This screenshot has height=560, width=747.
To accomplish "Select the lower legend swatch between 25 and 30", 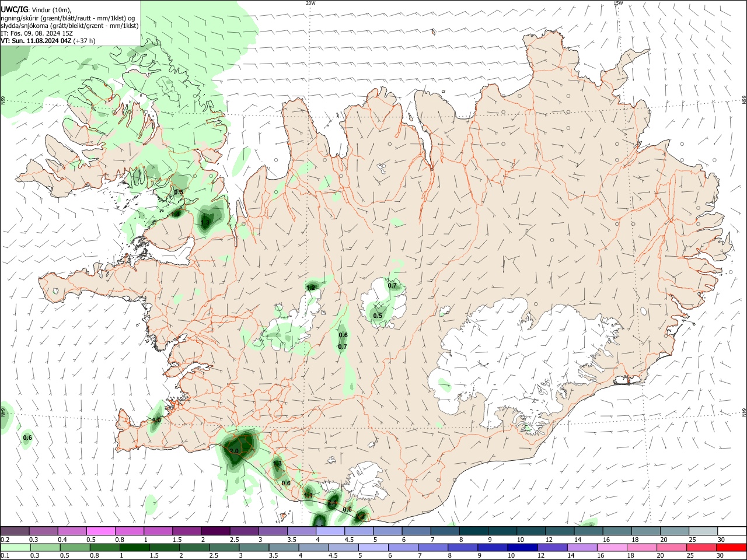I will (x=700, y=547).
